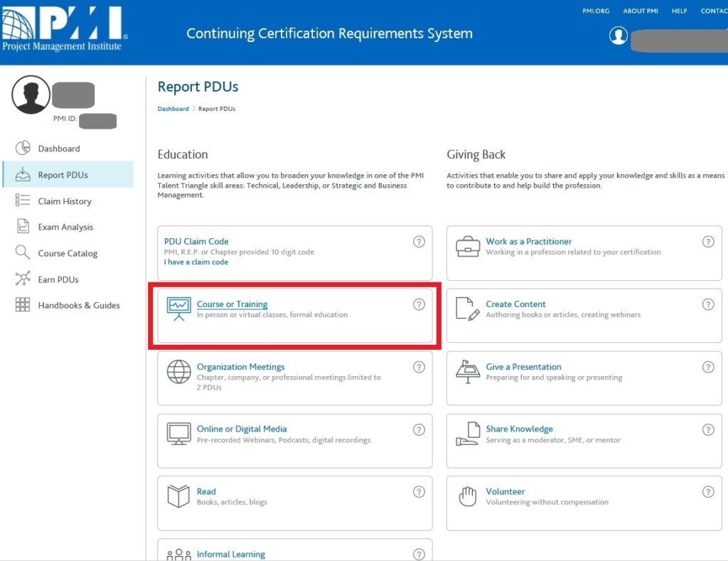Click 'I have a claim code' link
This screenshot has height=561, width=728.
point(196,262)
